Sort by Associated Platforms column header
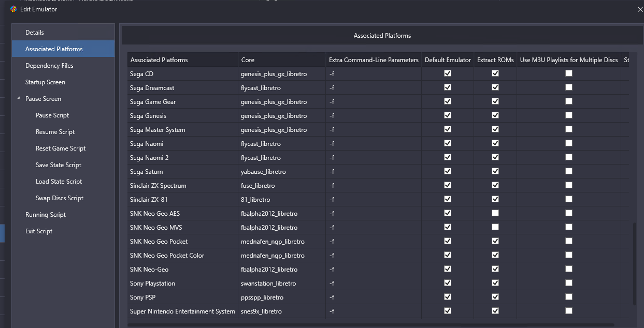This screenshot has width=644, height=328. [x=183, y=60]
